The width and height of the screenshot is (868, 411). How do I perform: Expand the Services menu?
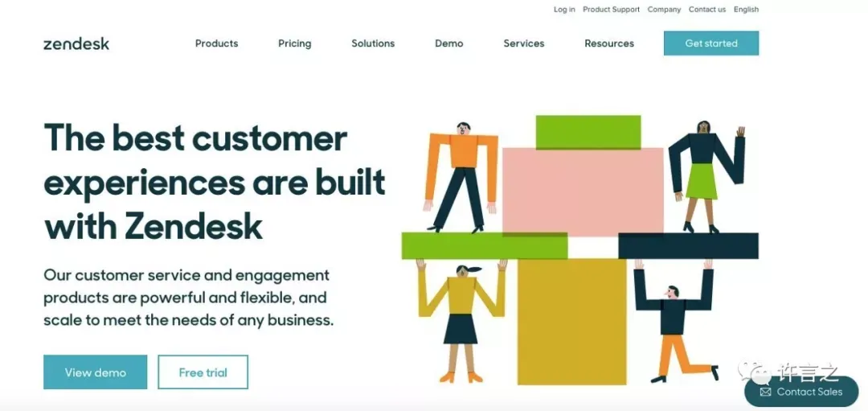pos(524,43)
